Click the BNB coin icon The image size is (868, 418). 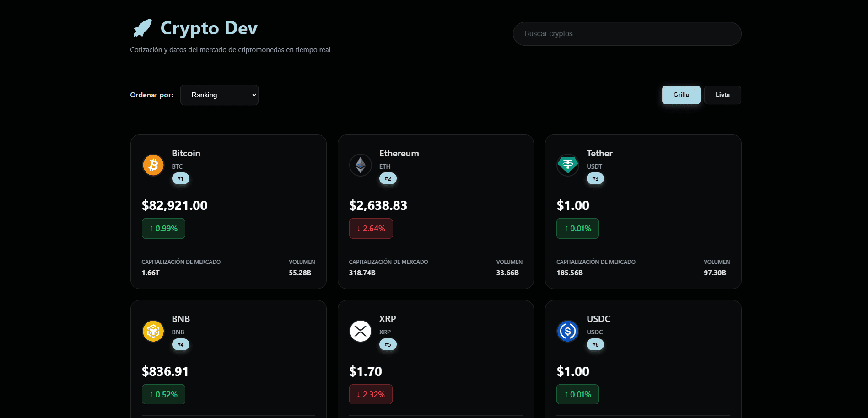click(153, 331)
